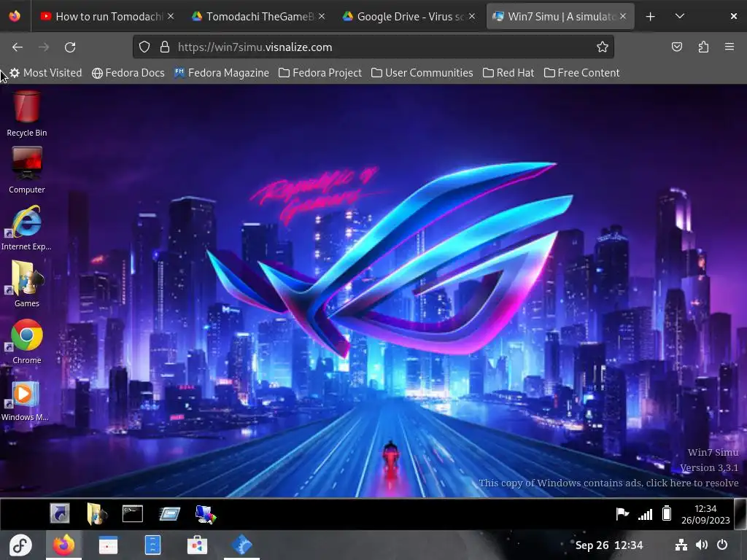Click the Win7 clock showing 26/09/2023
The height and width of the screenshot is (560, 747).
pos(705,514)
